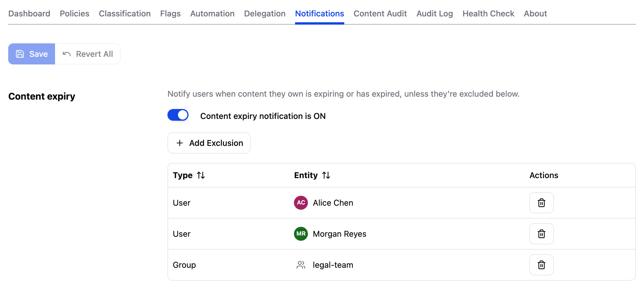Click the MR avatar for Morgan Reyes
The height and width of the screenshot is (300, 644).
tap(301, 234)
